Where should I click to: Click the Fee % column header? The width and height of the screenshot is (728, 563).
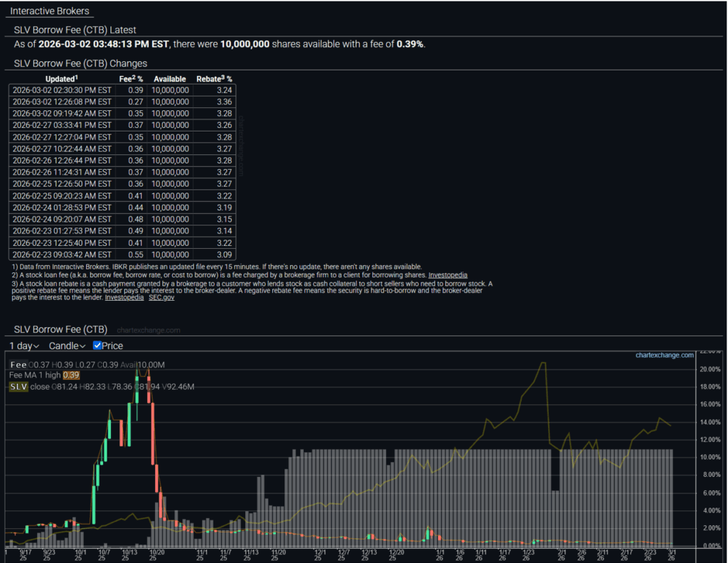130,79
